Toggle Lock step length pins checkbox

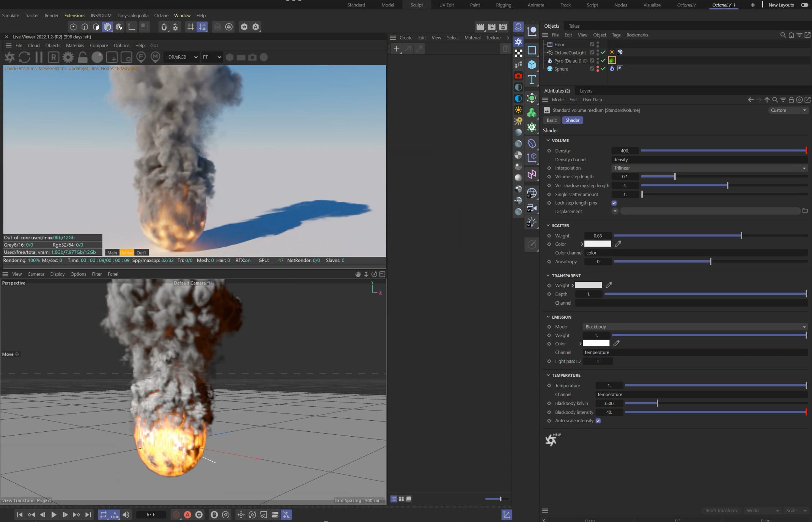click(614, 203)
